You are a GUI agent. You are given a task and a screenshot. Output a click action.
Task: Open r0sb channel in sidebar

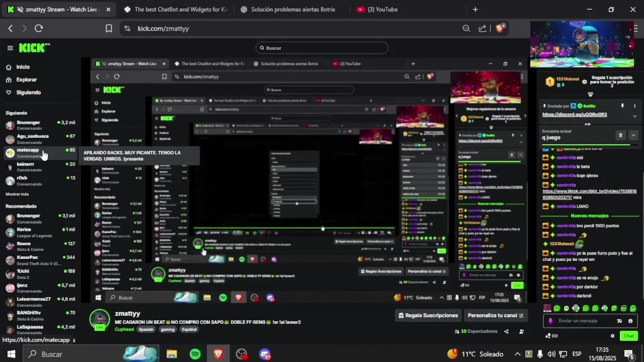[40, 180]
